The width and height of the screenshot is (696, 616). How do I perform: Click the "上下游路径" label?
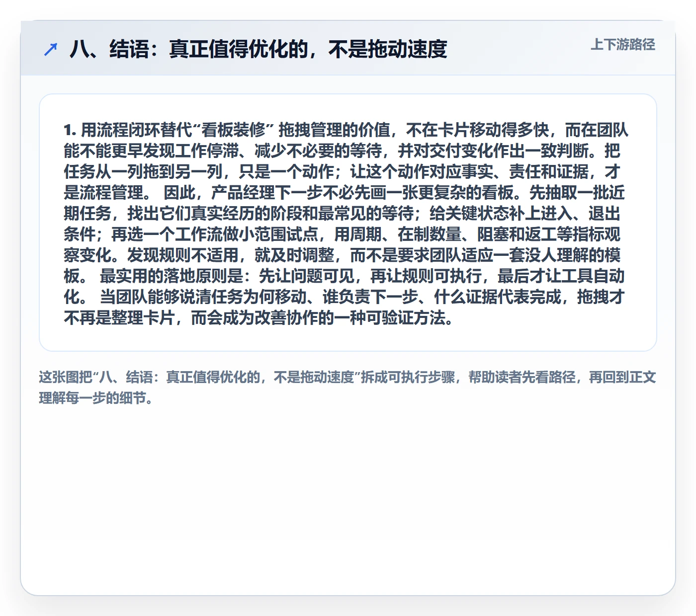coord(622,45)
